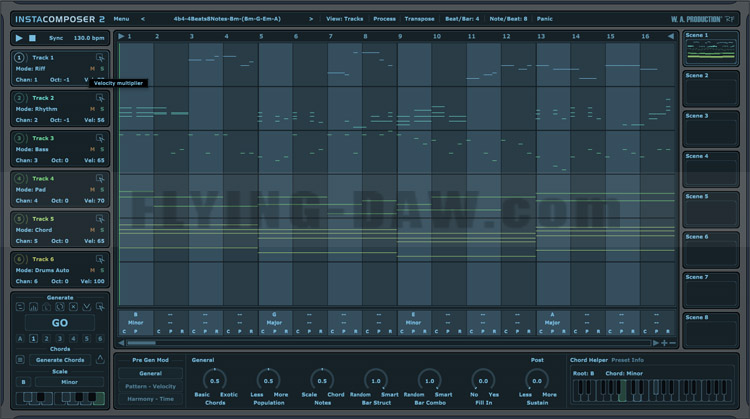Viewport: 750px width, 419px height.
Task: Click the down-chevron icon in Generate
Action: pyautogui.click(x=87, y=307)
